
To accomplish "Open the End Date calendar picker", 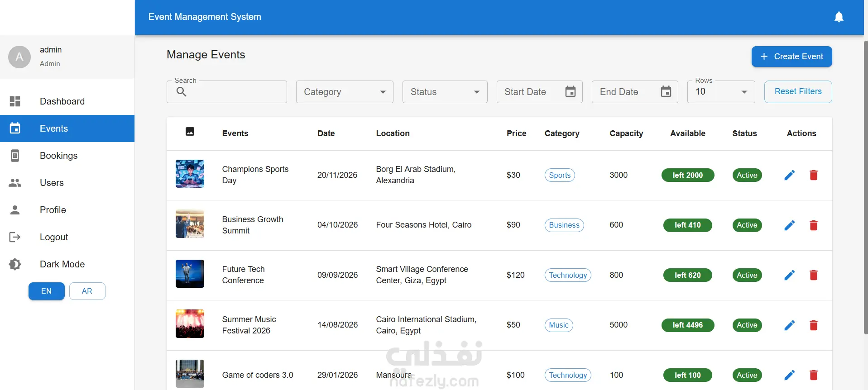I will pyautogui.click(x=666, y=92).
